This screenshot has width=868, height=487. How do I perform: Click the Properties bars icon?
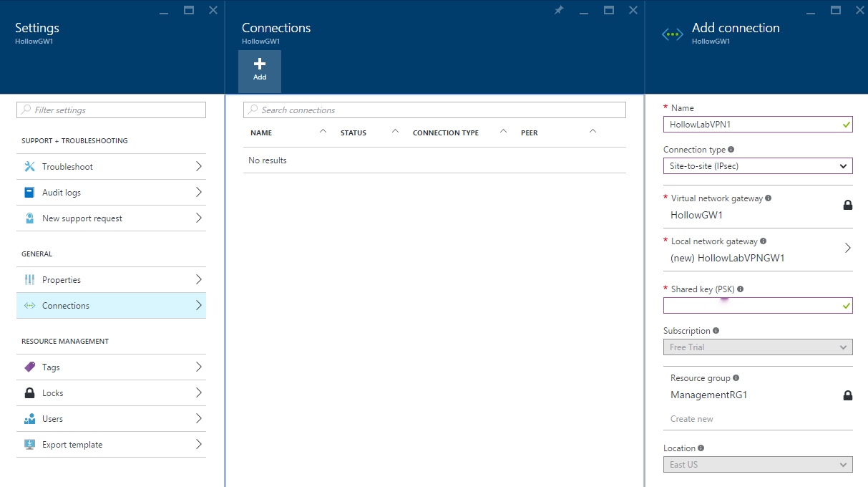click(x=29, y=279)
